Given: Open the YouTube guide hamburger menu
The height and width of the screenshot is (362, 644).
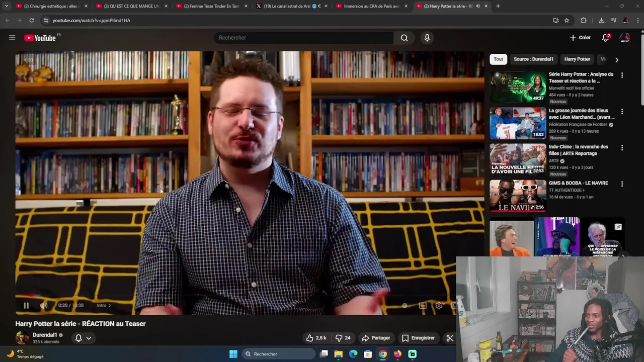Looking at the screenshot, I should point(12,38).
